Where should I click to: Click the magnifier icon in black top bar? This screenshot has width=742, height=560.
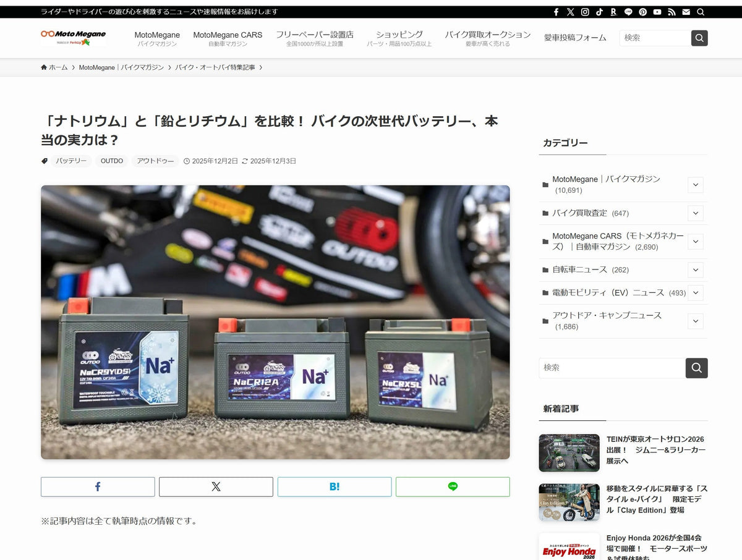701,12
